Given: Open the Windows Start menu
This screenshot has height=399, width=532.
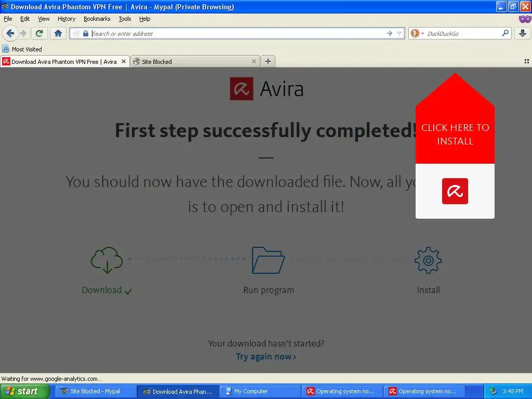Looking at the screenshot, I should coord(24,392).
